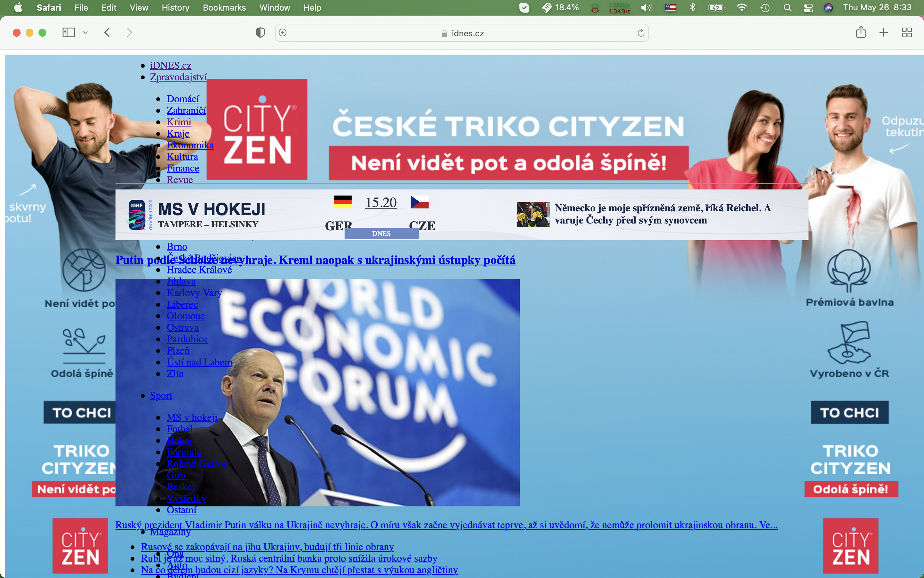924x578 pixels.
Task: Click the red CITY ZEN logo banner
Action: point(257,129)
